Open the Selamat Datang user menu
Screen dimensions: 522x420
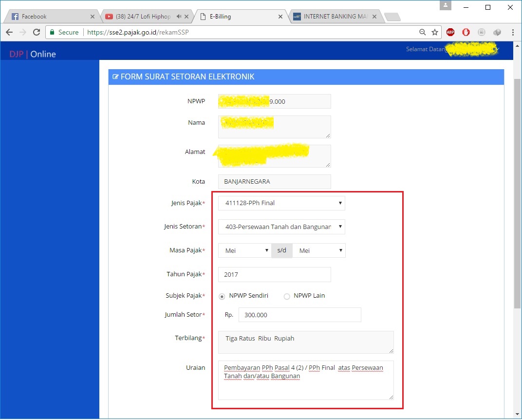452,49
